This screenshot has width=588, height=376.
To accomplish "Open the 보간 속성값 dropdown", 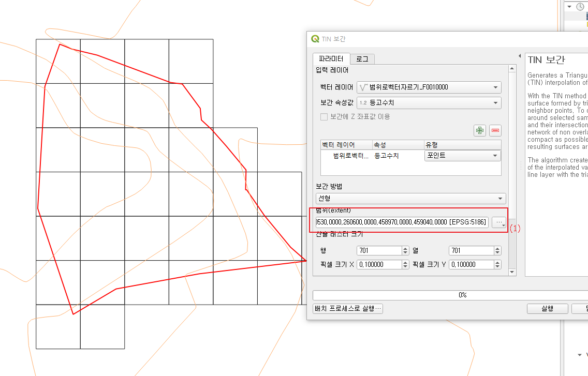I will point(429,103).
